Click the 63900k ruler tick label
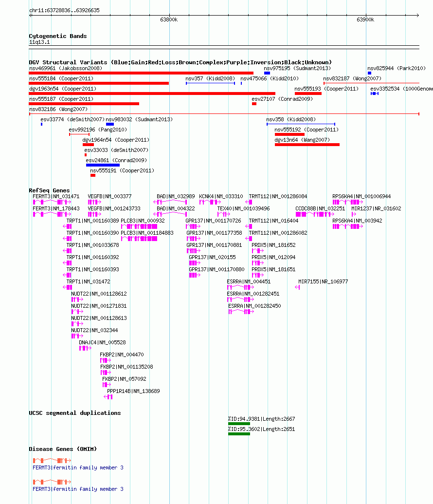Viewport: 433px width, 504px height. tap(365, 19)
